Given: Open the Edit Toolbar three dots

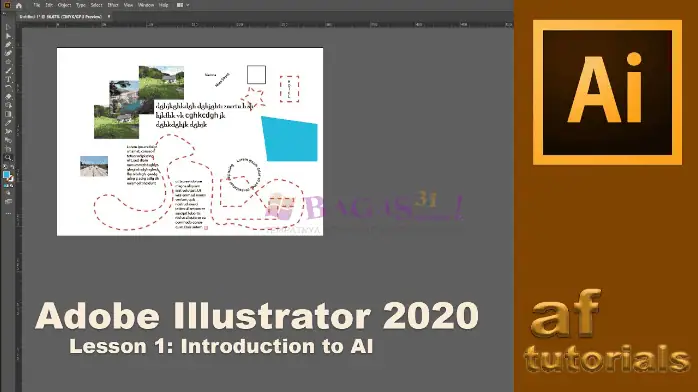Looking at the screenshot, I should [x=8, y=214].
